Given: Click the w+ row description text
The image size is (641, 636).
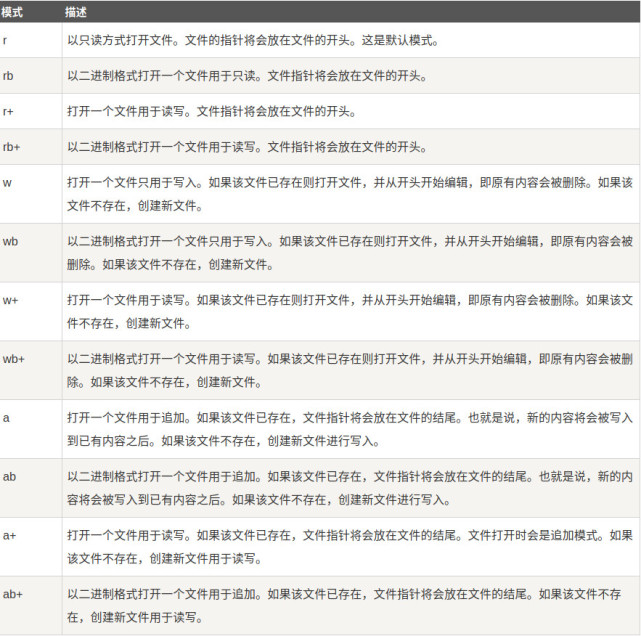Looking at the screenshot, I should (x=350, y=312).
